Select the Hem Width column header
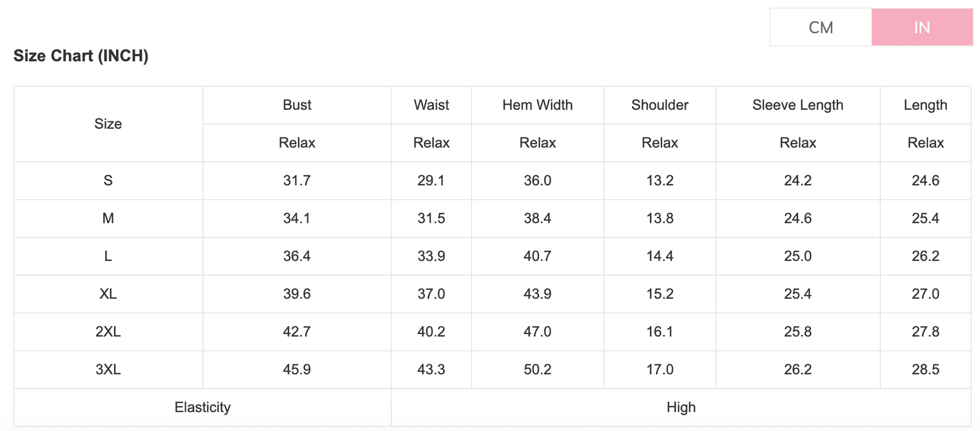 537,105
